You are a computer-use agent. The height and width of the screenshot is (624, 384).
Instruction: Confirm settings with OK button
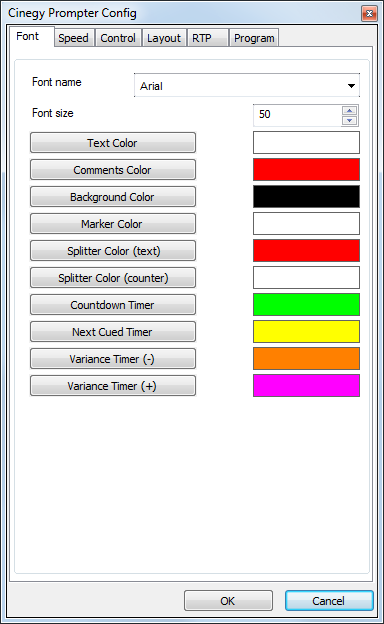(228, 601)
